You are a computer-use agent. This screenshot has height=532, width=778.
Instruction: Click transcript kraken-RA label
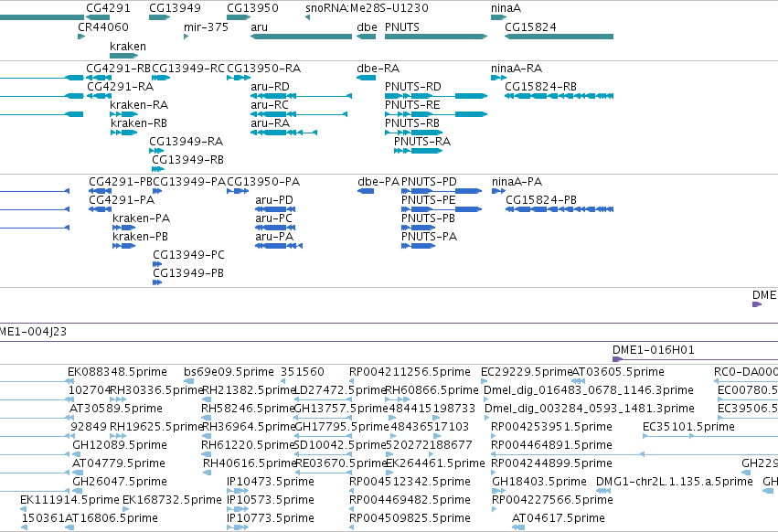point(139,105)
